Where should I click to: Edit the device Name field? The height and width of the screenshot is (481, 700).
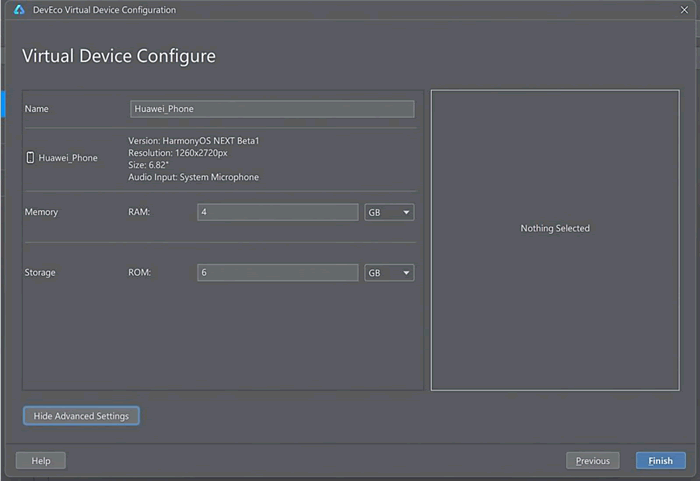pyautogui.click(x=272, y=109)
